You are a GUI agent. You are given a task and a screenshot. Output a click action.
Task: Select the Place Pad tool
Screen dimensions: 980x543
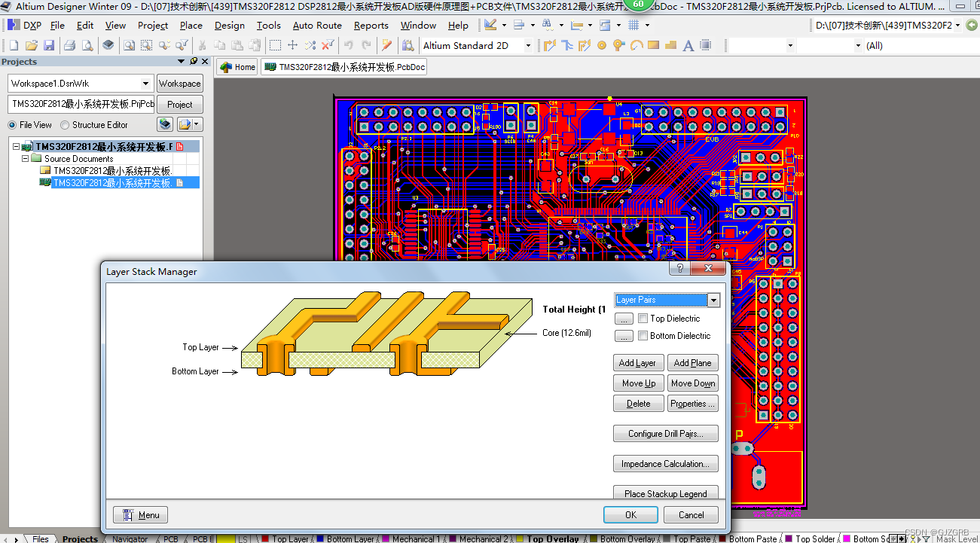[x=603, y=45]
